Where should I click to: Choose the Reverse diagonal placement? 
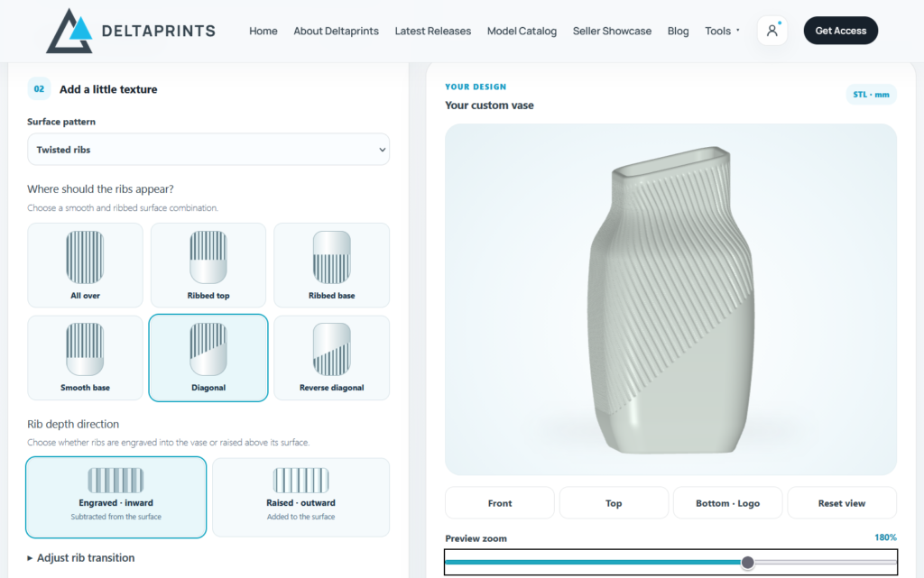pos(332,358)
